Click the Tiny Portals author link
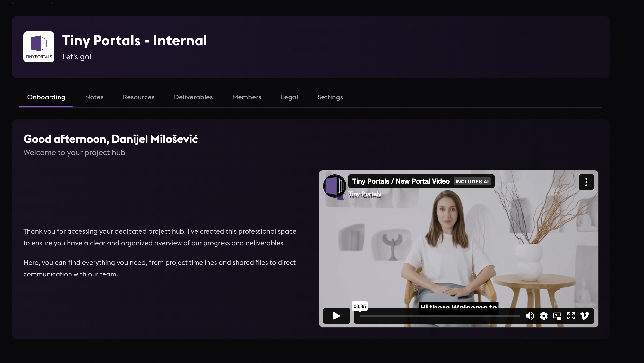This screenshot has width=644, height=363. [365, 194]
